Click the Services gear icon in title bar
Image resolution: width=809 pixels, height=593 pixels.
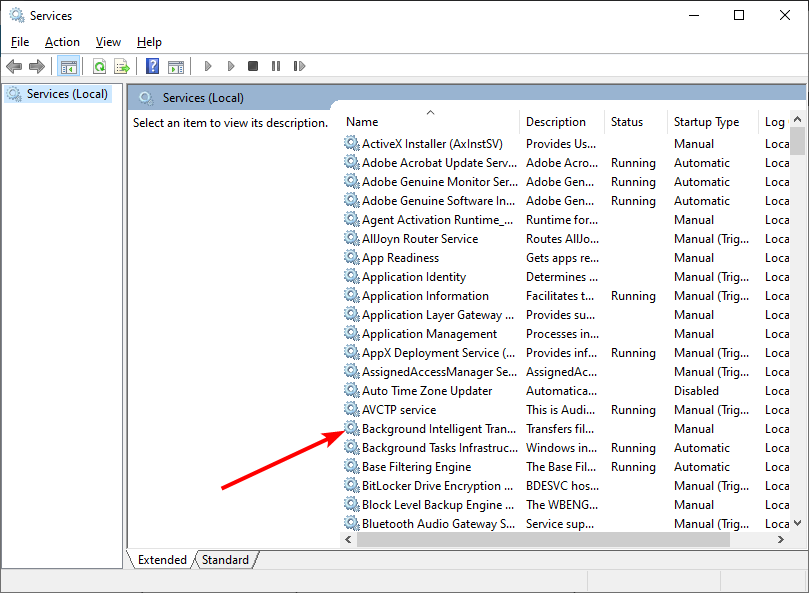[x=17, y=15]
